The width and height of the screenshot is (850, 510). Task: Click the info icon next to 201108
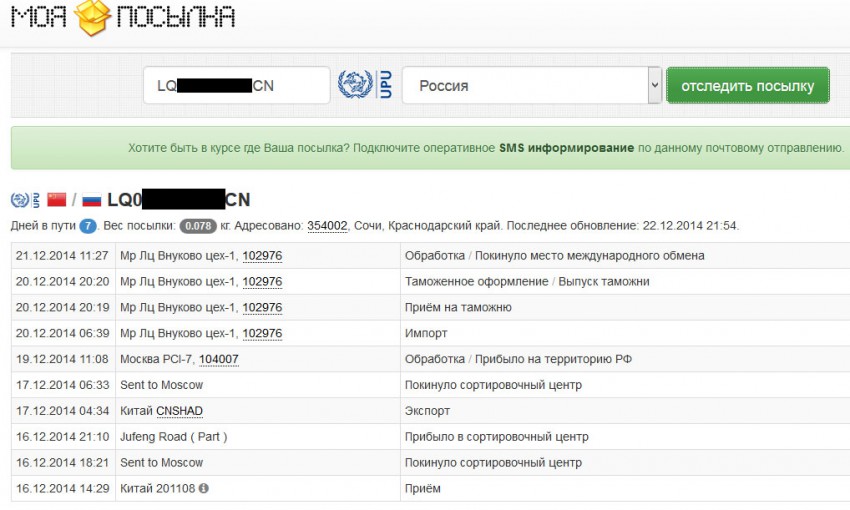(204, 489)
